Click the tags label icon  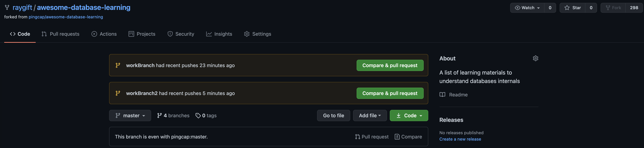[198, 116]
